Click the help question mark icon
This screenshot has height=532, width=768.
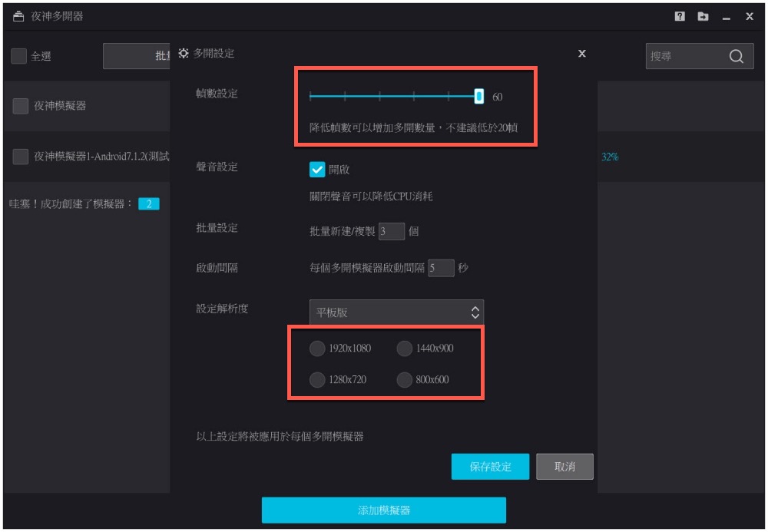pos(680,16)
